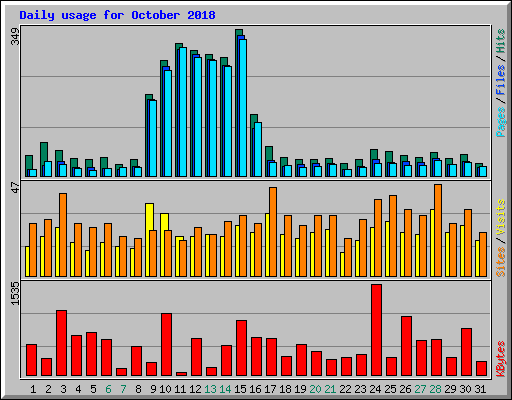Select day label 24 on the x-axis

(x=375, y=389)
